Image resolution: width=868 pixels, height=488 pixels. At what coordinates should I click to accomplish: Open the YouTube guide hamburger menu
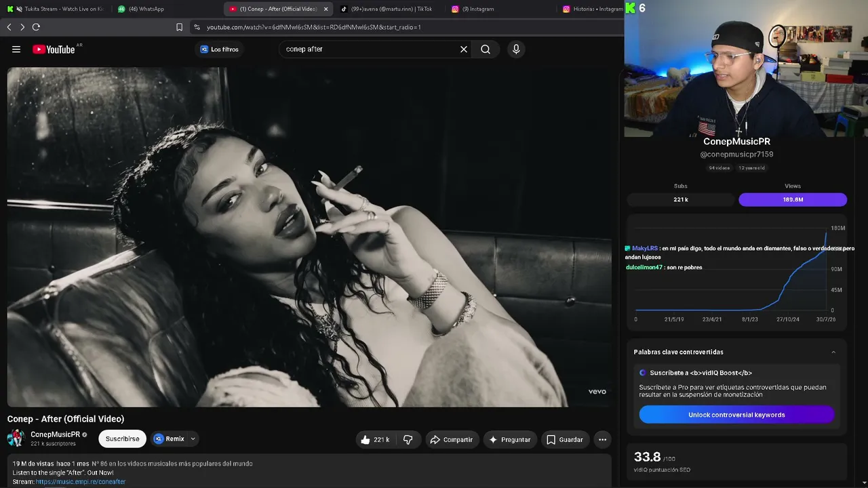pos(16,49)
